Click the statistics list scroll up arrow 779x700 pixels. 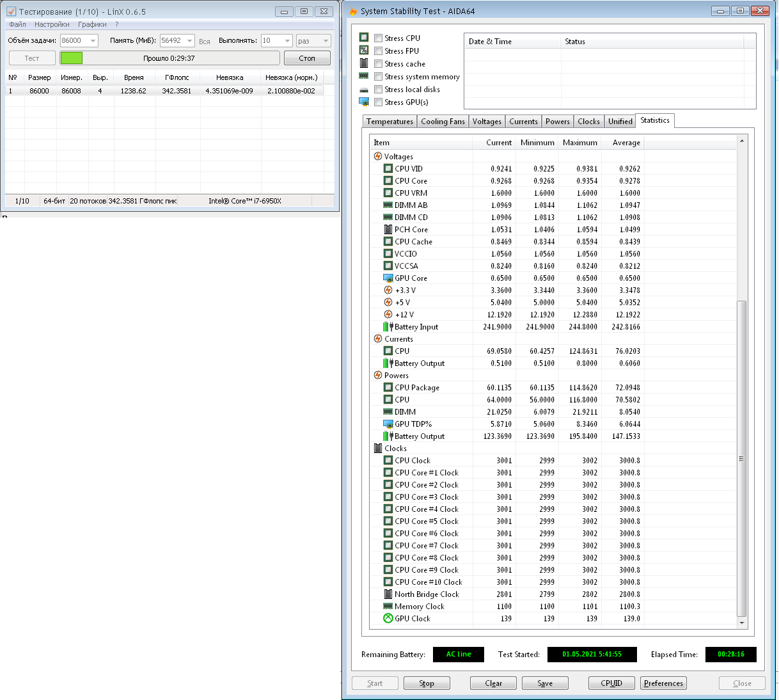pyautogui.click(x=742, y=141)
